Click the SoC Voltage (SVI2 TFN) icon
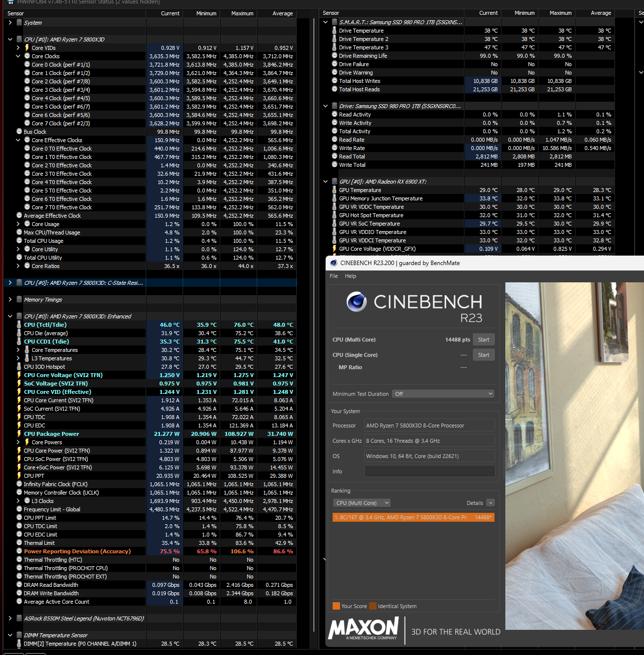The height and width of the screenshot is (655, 644). point(19,384)
